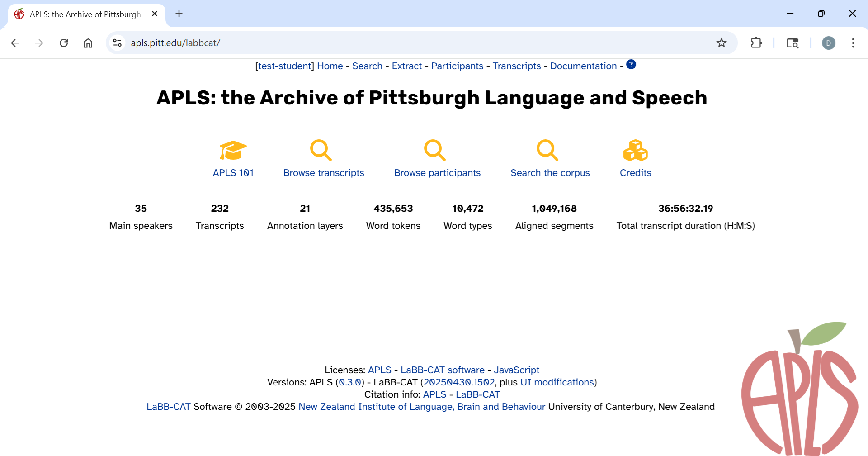
Task: Select the APLS: the Archive of Pittsburgh tab
Action: 85,14
